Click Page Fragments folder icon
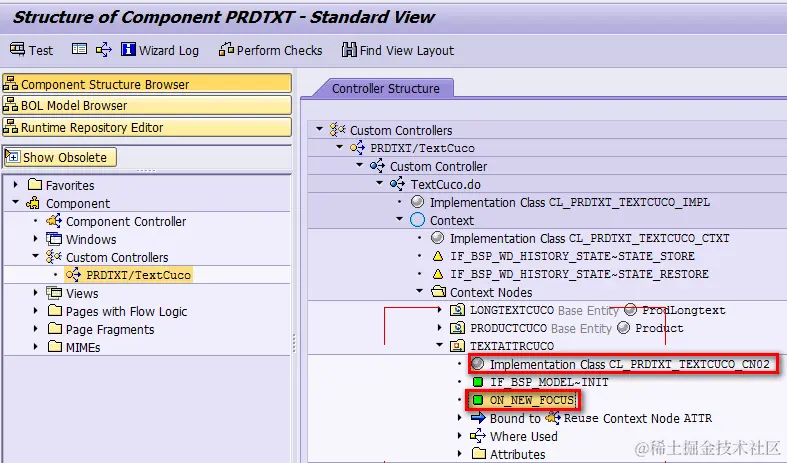This screenshot has height=463, width=787. pyautogui.click(x=55, y=328)
